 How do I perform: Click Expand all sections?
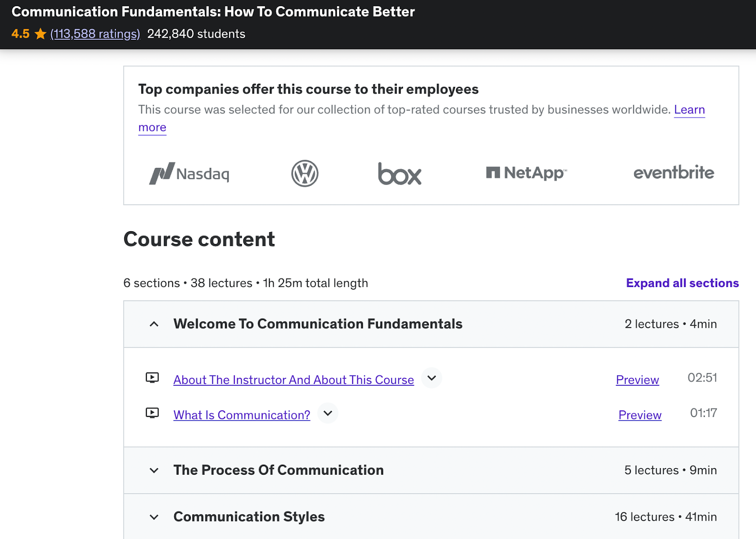pyautogui.click(x=682, y=283)
